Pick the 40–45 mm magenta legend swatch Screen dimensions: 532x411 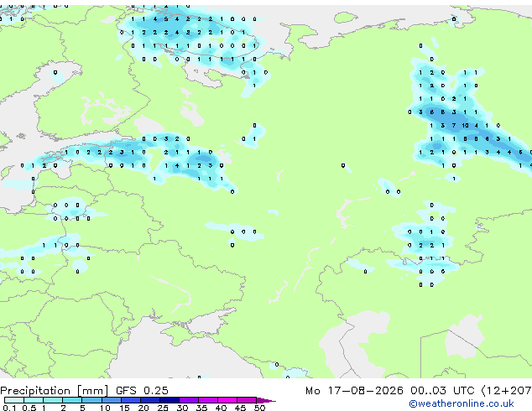pos(227,400)
